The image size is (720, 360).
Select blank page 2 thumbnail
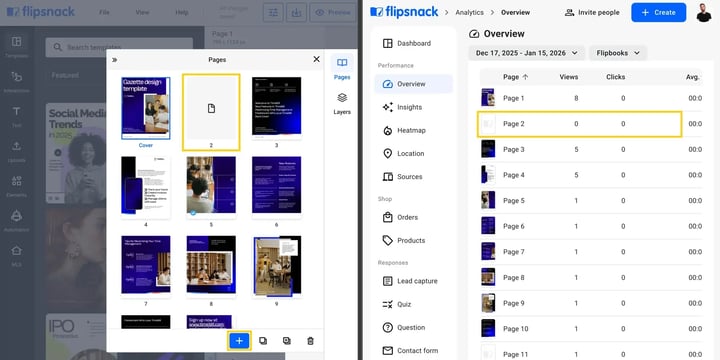(211, 108)
